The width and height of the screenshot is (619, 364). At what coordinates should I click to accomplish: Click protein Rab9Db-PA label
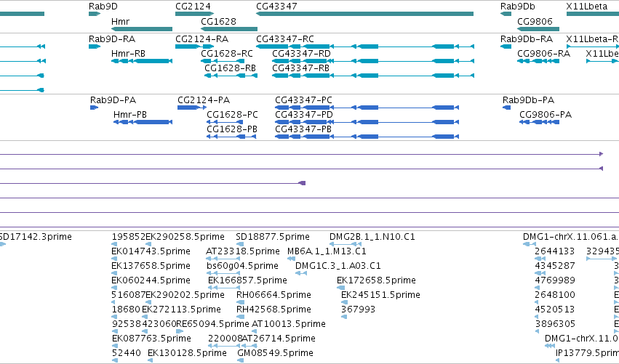tap(528, 100)
